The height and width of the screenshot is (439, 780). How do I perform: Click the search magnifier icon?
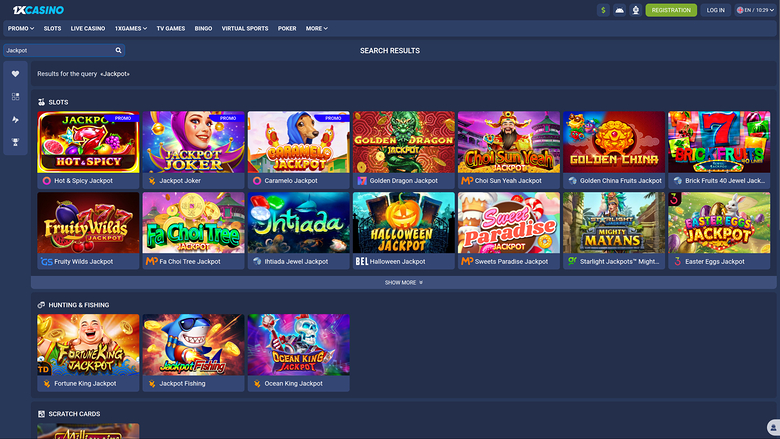(x=118, y=50)
